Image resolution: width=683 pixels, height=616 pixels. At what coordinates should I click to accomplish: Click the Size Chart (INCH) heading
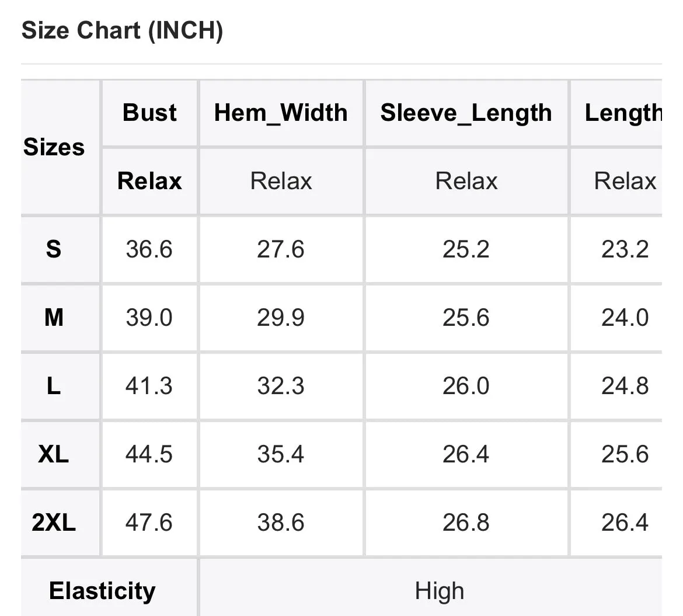[122, 30]
